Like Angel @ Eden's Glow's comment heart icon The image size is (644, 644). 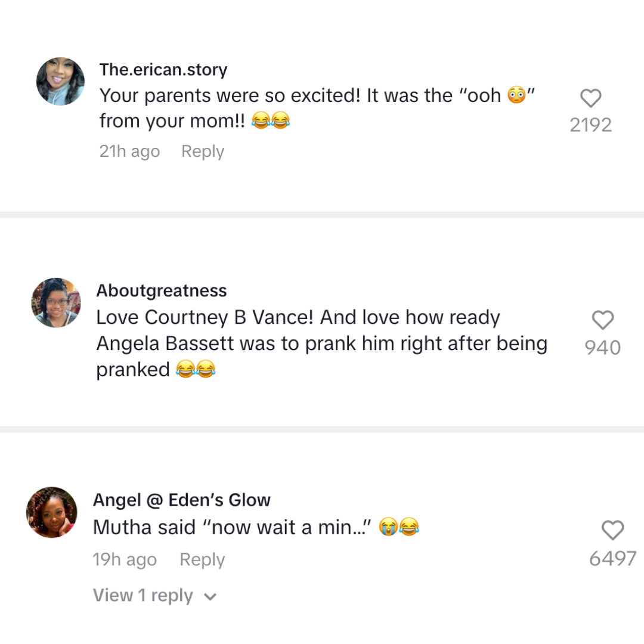point(612,531)
